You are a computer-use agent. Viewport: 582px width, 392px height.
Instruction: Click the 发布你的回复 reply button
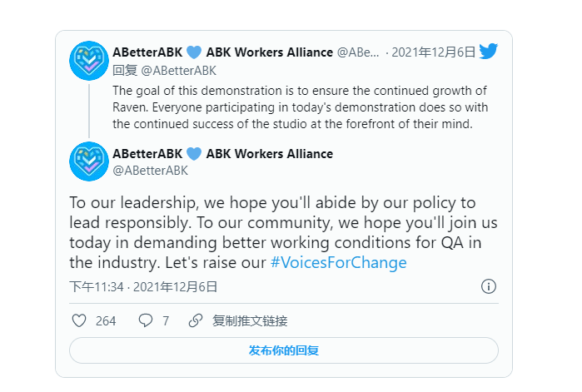point(283,350)
